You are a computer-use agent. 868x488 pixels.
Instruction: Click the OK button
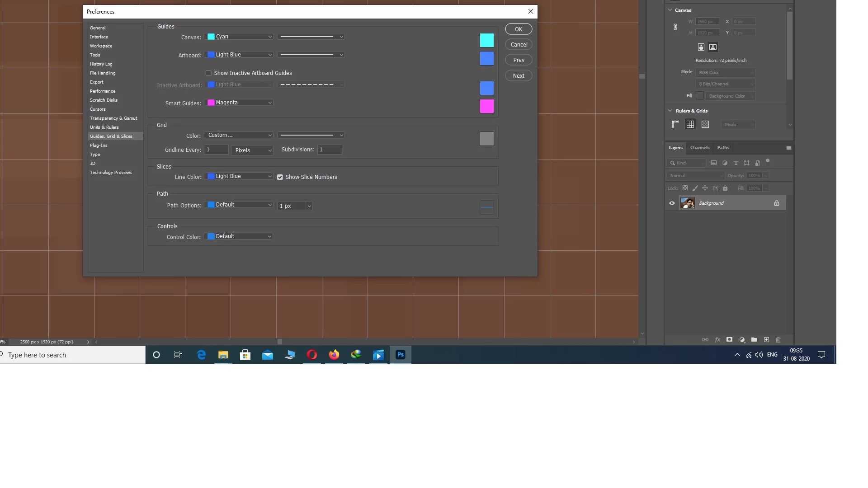click(x=519, y=29)
